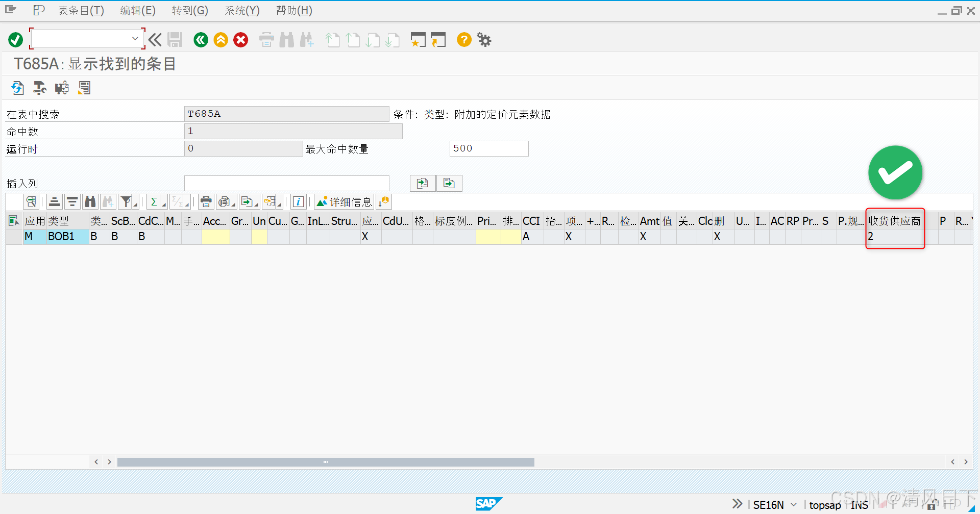Click the sum (Σ) icon

pyautogui.click(x=154, y=201)
